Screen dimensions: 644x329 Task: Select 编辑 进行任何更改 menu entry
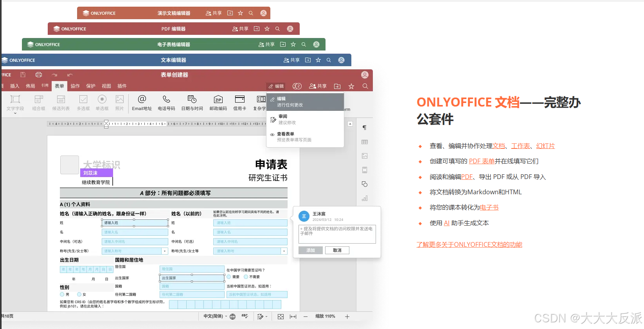pos(305,102)
